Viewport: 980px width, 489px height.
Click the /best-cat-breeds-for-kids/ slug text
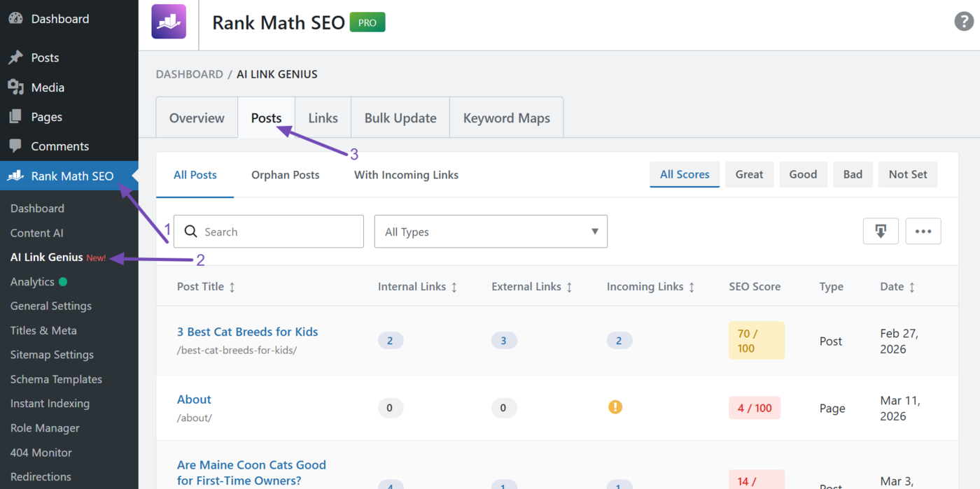(x=237, y=350)
